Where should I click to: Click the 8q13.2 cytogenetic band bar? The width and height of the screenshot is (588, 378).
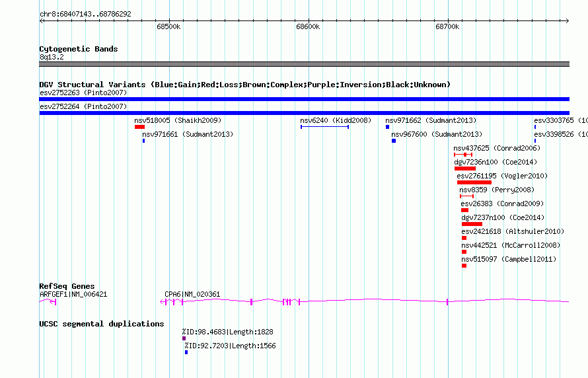(x=304, y=64)
